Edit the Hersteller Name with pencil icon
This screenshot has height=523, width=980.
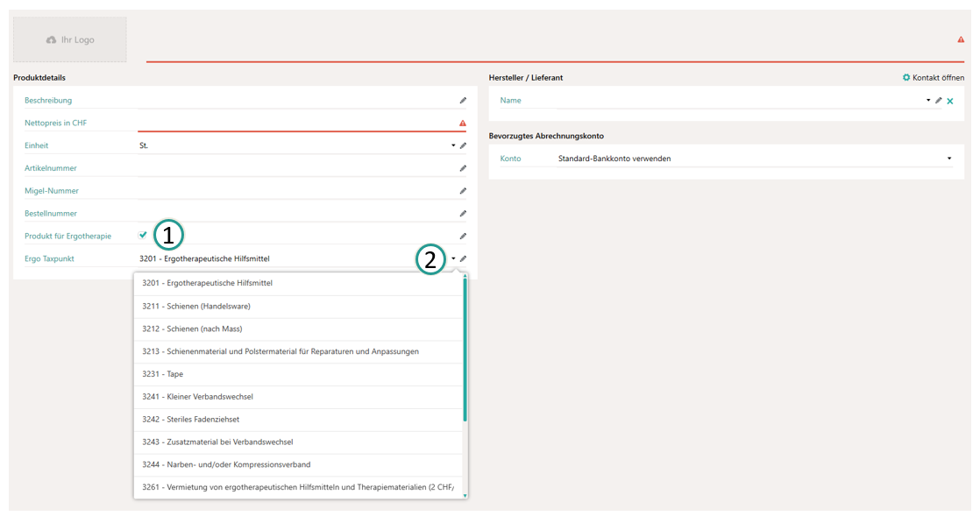click(x=939, y=101)
